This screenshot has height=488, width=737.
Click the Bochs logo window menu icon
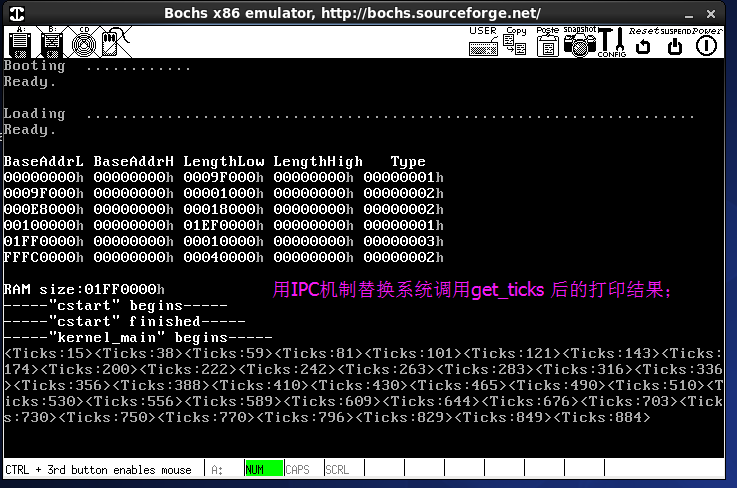point(17,14)
